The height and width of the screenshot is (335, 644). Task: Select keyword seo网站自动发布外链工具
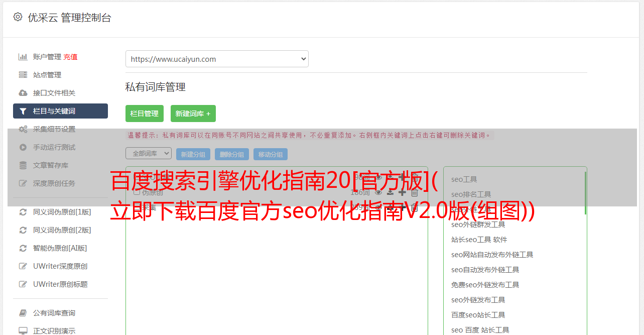(x=492, y=255)
